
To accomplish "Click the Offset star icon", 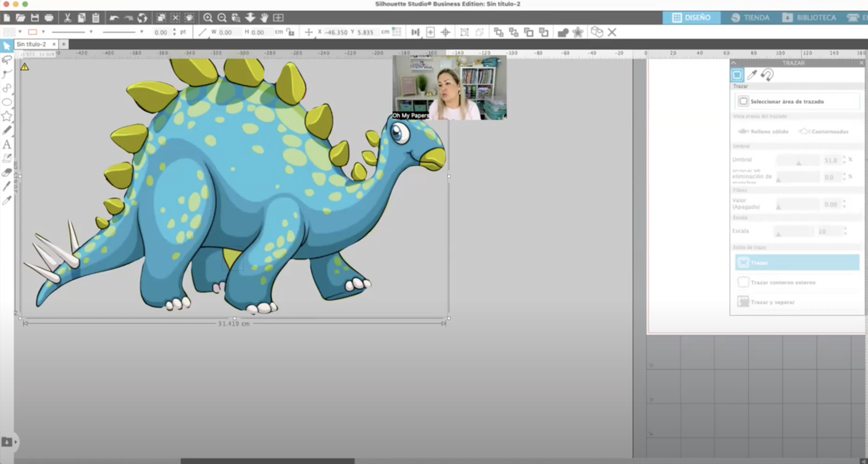I will (578, 32).
